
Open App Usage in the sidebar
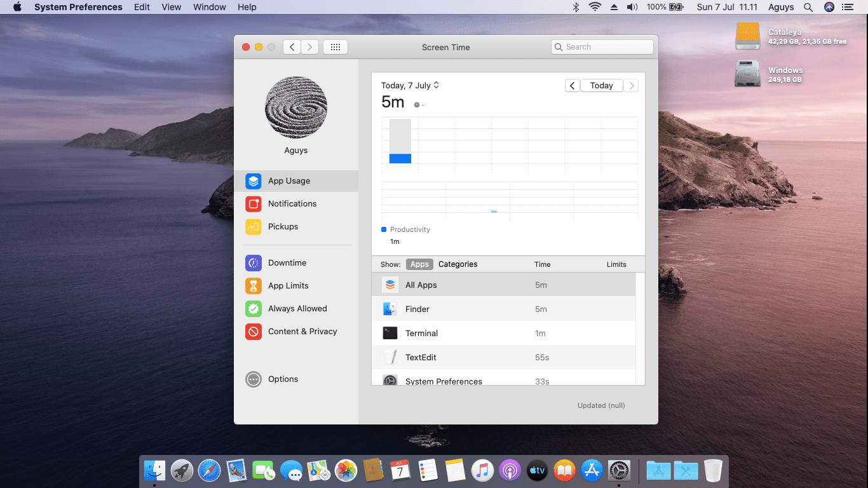pos(296,181)
